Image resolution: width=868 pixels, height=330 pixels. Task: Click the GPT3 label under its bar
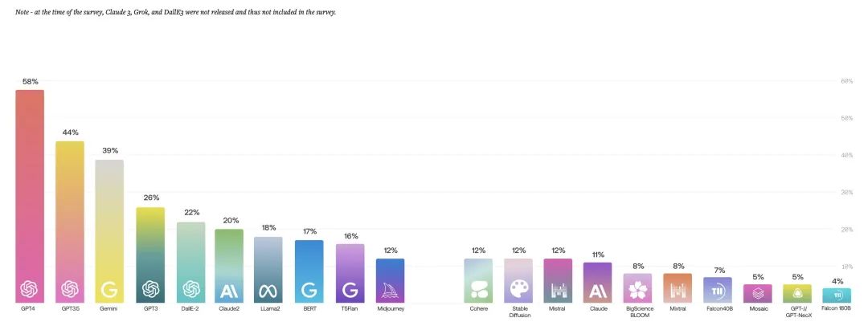click(x=149, y=308)
